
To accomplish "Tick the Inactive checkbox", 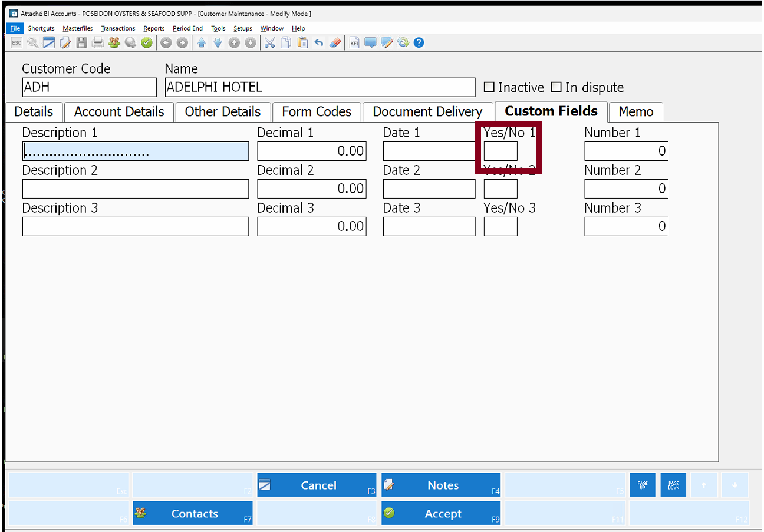I will tap(489, 87).
